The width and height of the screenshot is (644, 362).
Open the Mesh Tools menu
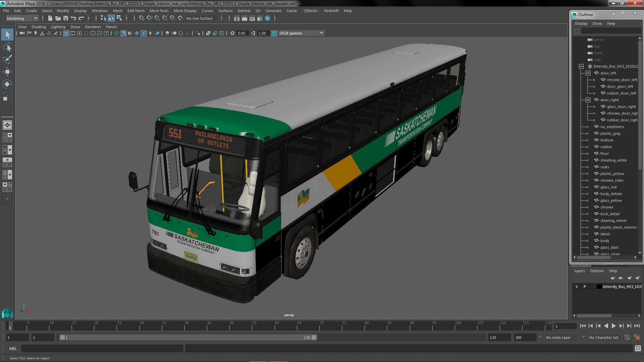(x=159, y=11)
